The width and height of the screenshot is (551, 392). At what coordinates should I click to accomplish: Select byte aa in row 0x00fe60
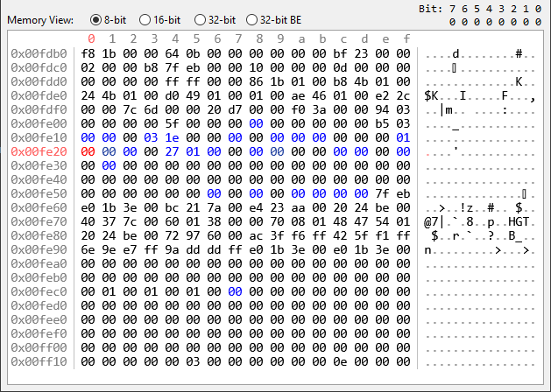(x=298, y=207)
